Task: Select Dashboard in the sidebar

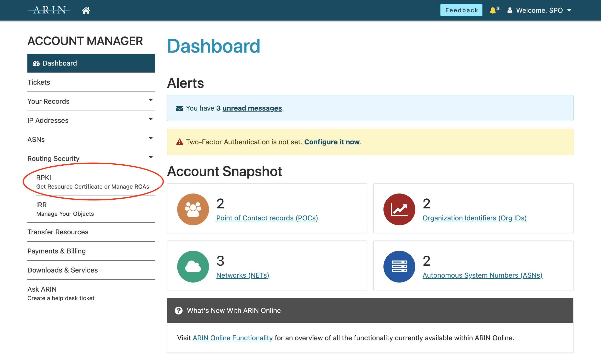Action: 91,63
